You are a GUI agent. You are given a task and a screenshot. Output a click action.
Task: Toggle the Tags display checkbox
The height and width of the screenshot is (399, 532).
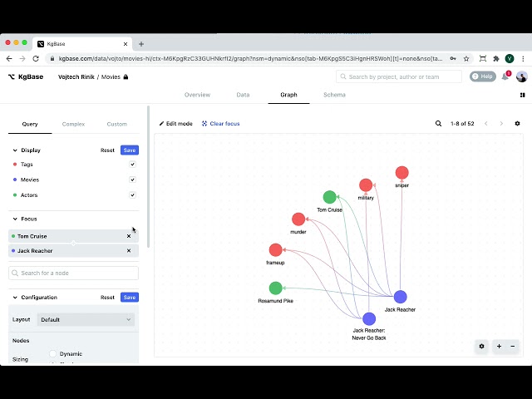(x=133, y=165)
